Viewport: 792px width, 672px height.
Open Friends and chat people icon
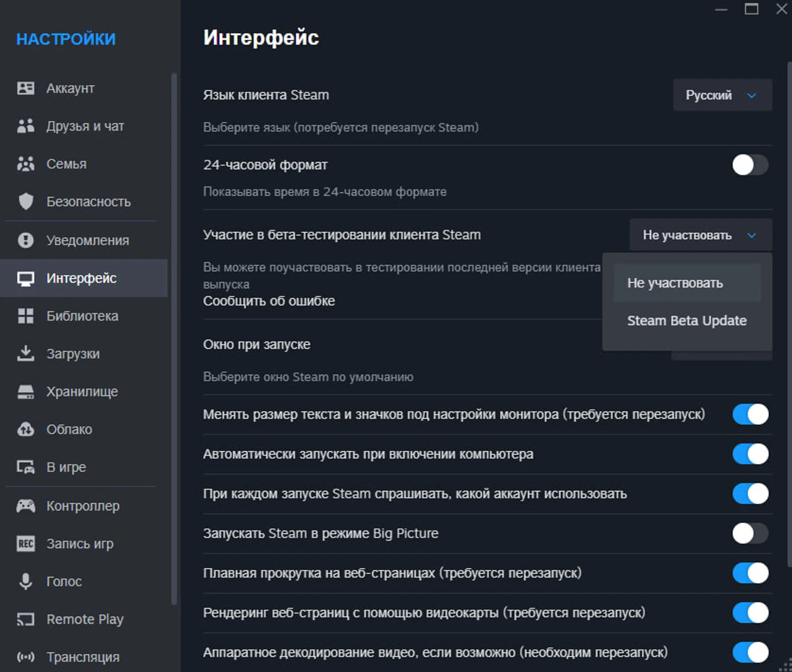(x=25, y=126)
